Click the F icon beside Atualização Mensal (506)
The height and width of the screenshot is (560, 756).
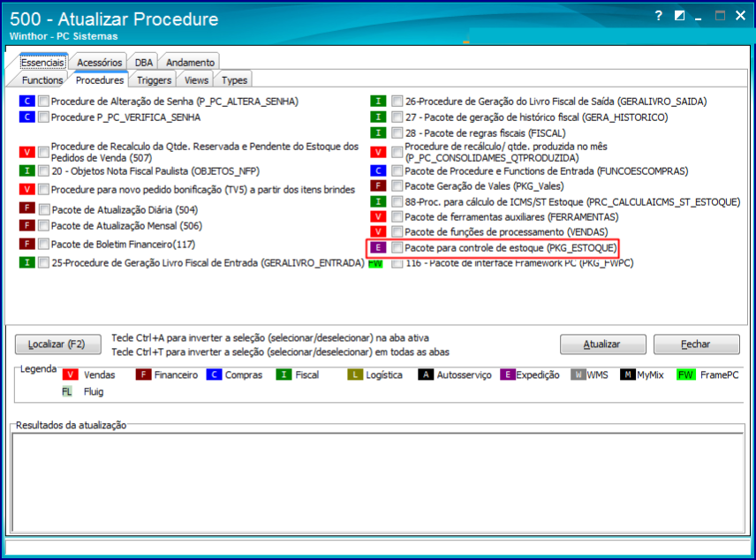point(27,225)
